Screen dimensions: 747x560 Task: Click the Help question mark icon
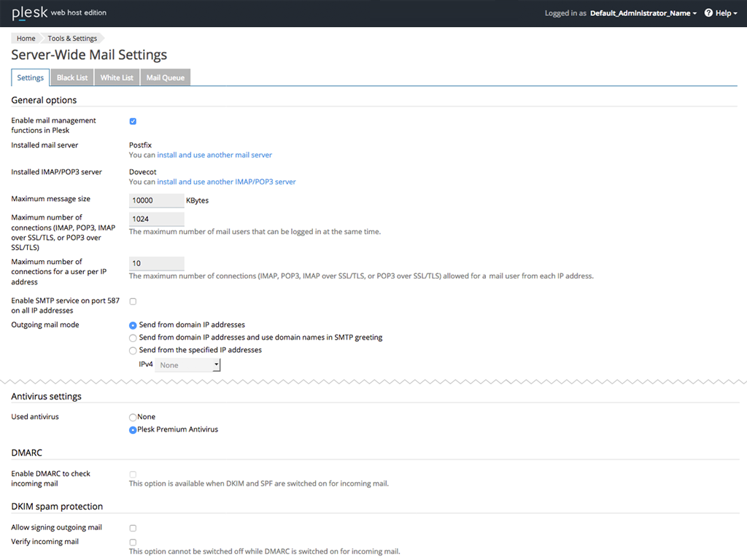[708, 13]
